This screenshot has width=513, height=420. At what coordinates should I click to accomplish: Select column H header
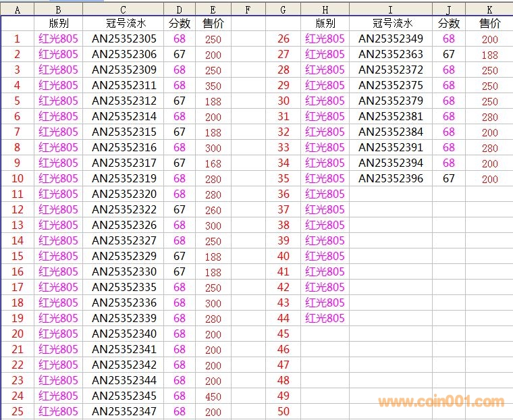coord(325,9)
